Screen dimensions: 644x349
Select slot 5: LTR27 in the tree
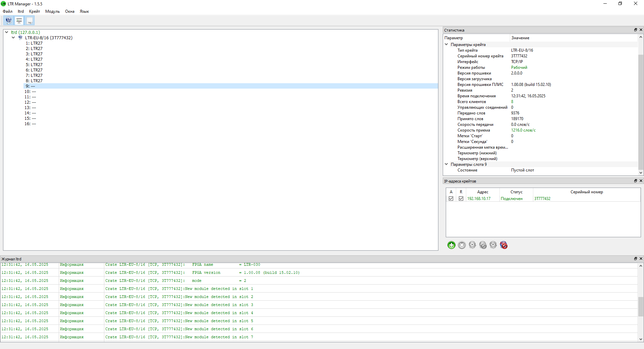coord(34,64)
